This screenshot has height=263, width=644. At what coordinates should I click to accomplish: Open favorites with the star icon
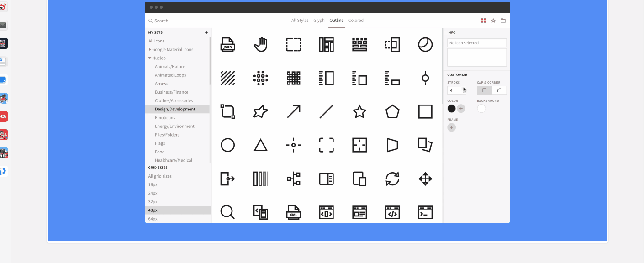tap(493, 21)
